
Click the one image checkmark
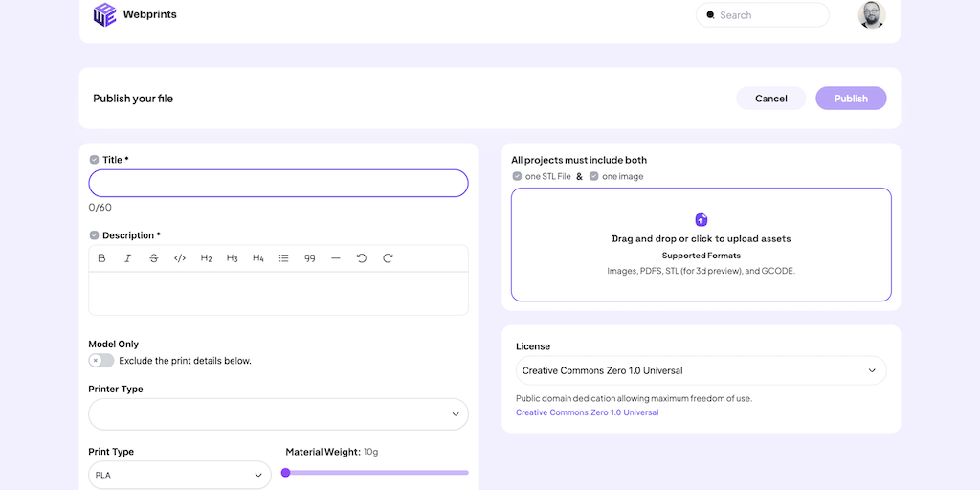point(593,176)
